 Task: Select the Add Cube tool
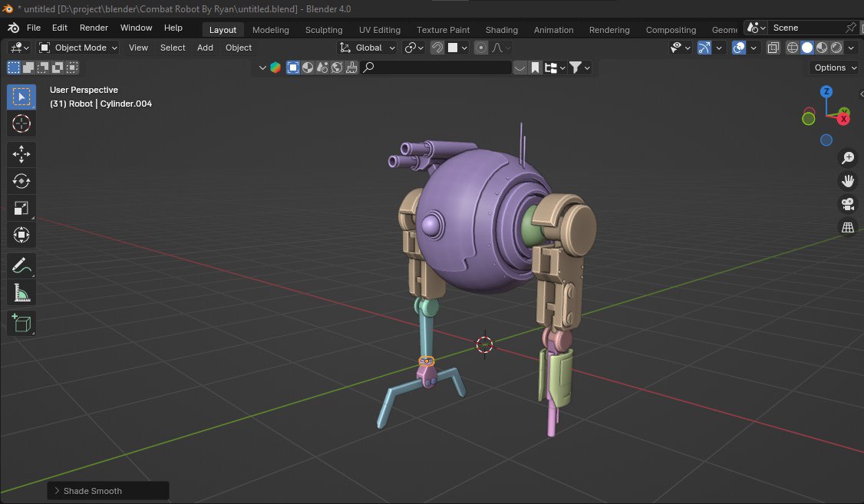click(x=21, y=323)
